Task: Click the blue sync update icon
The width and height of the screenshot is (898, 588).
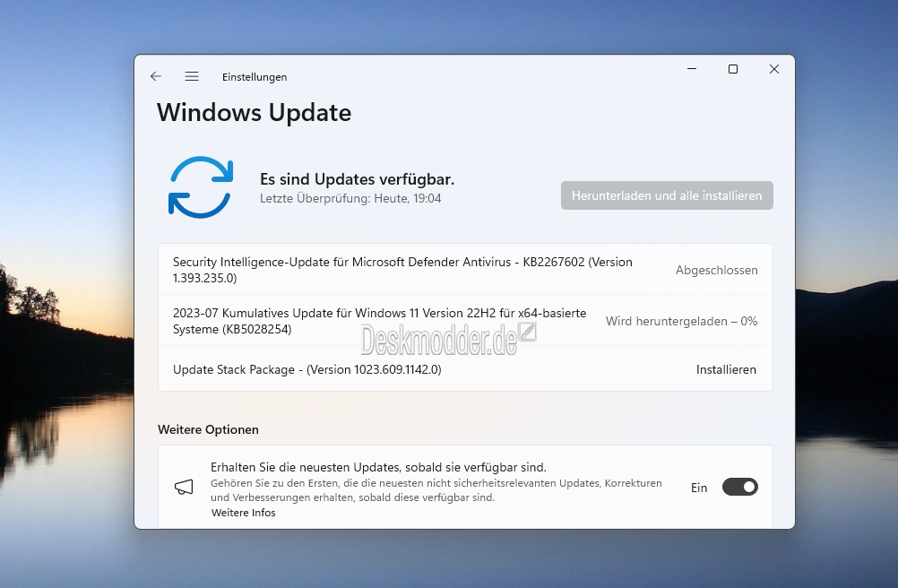Action: 201,187
